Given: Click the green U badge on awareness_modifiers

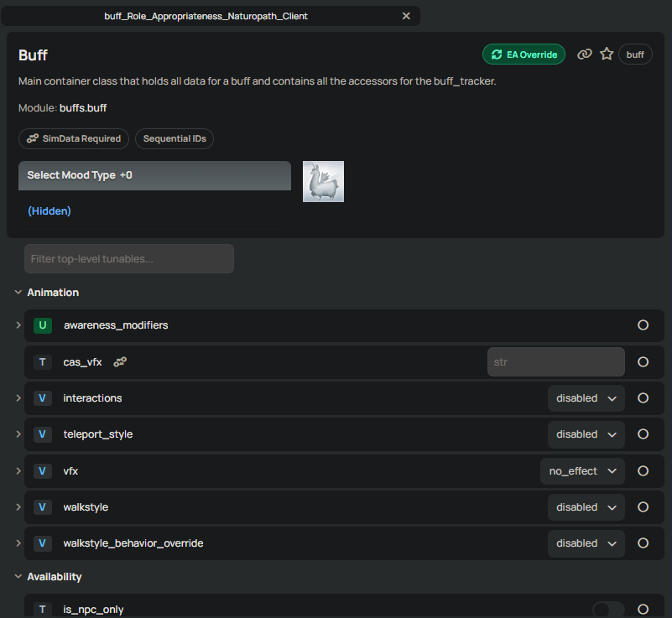Looking at the screenshot, I should pyautogui.click(x=43, y=325).
